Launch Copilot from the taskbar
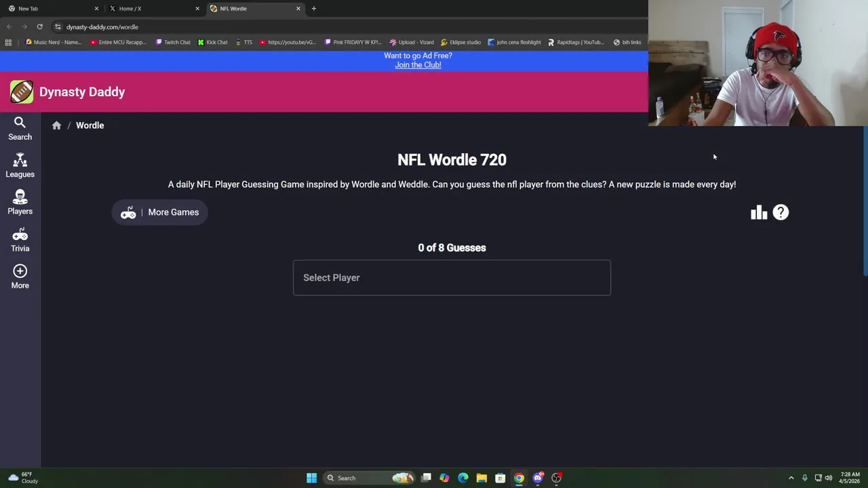Screen dimensions: 868x488 click(x=444, y=478)
